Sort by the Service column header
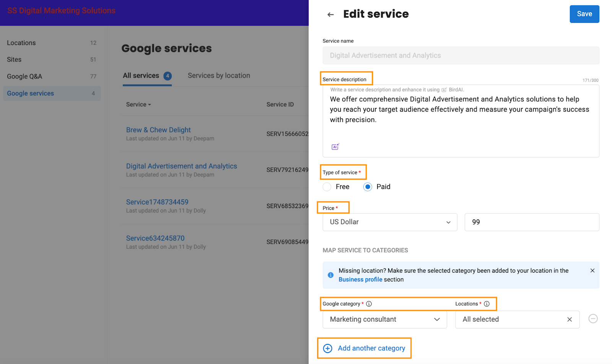Screen dimensions: 612x364 click(138, 105)
